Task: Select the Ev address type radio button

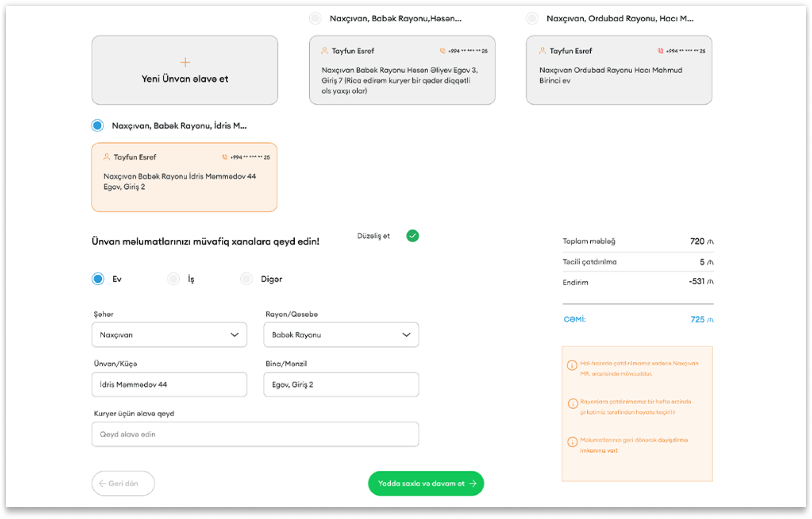Action: click(98, 279)
